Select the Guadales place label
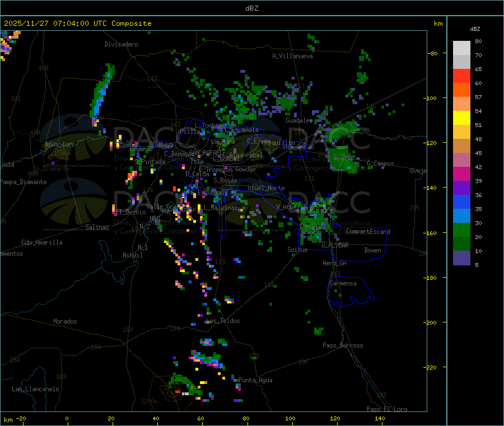This screenshot has width=504, height=426. (299, 120)
